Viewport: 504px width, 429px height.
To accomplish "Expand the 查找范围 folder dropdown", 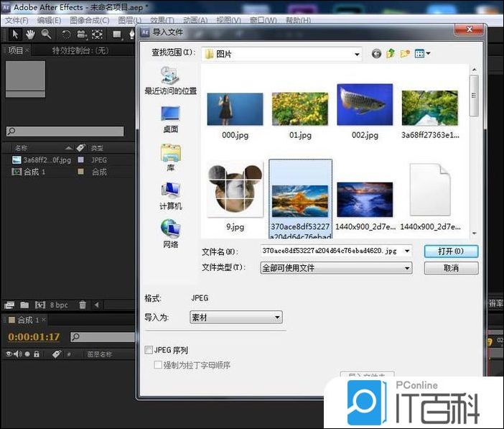I will tap(356, 54).
